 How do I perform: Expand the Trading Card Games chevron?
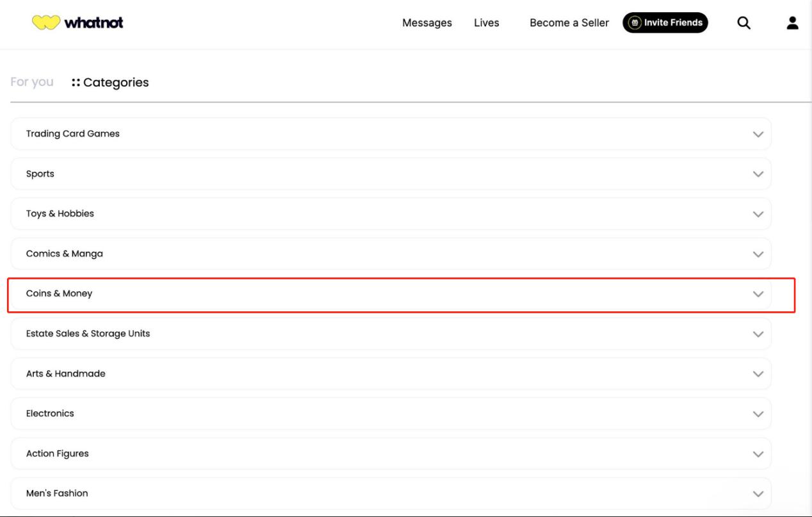click(758, 135)
